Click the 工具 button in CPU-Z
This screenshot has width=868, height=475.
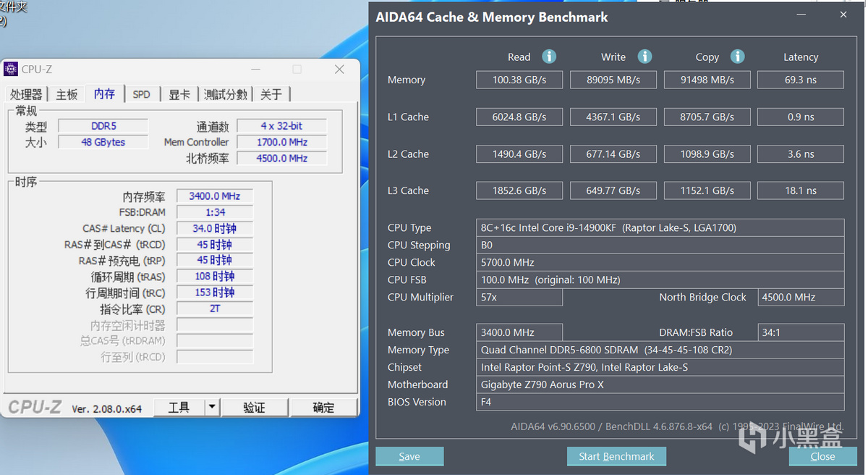coord(179,408)
